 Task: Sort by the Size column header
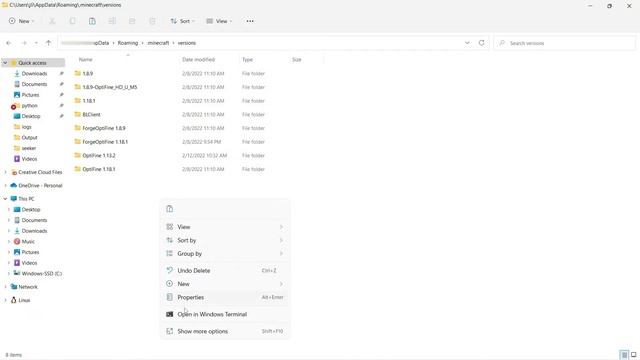(297, 60)
